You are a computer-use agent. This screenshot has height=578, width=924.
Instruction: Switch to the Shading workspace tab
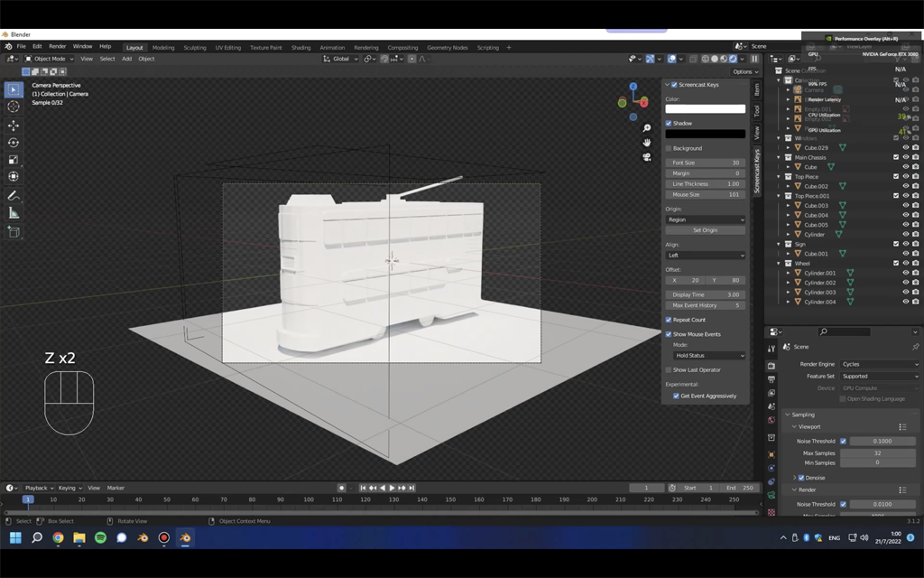[300, 48]
